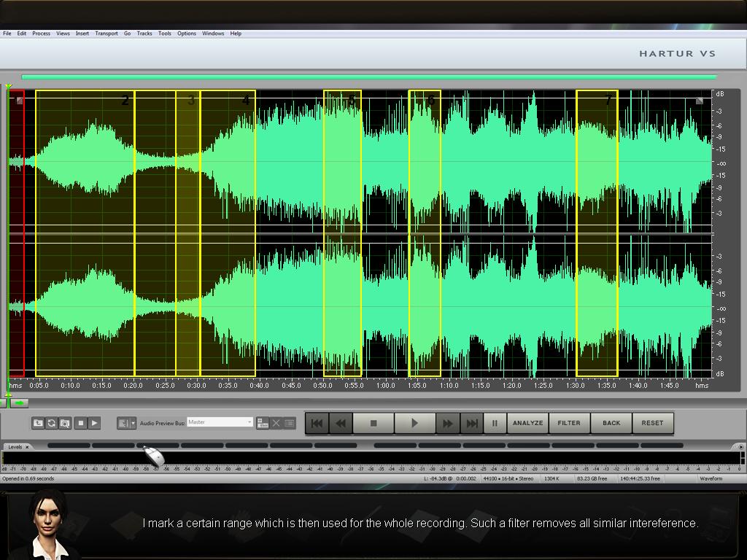Click the RESET button

pos(653,423)
